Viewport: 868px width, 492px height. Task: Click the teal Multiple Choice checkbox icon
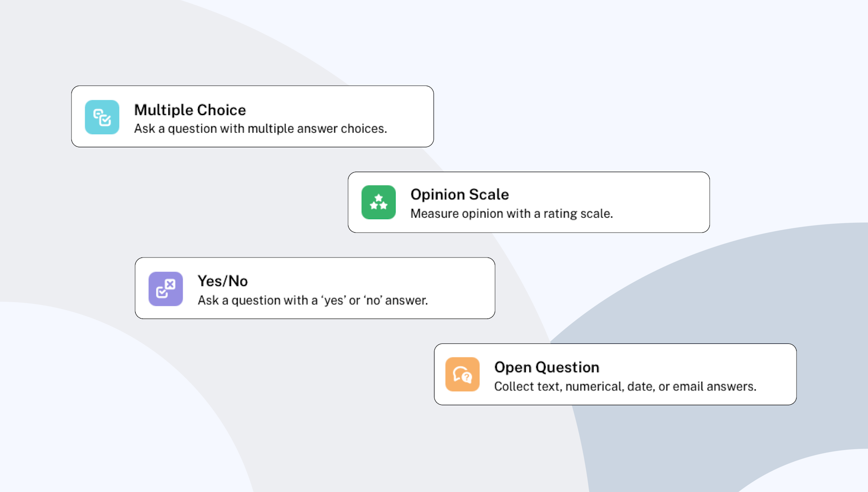(102, 117)
